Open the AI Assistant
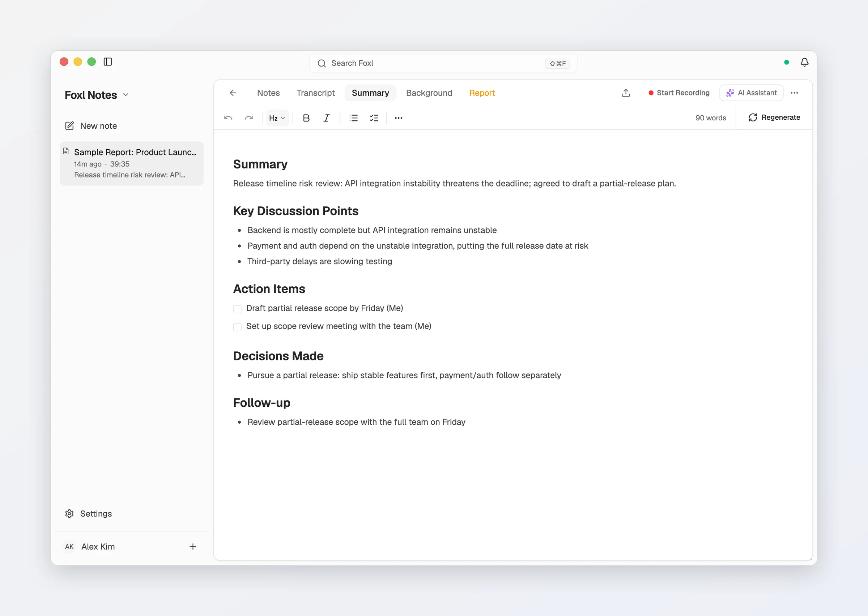This screenshot has height=616, width=868. 751,93
